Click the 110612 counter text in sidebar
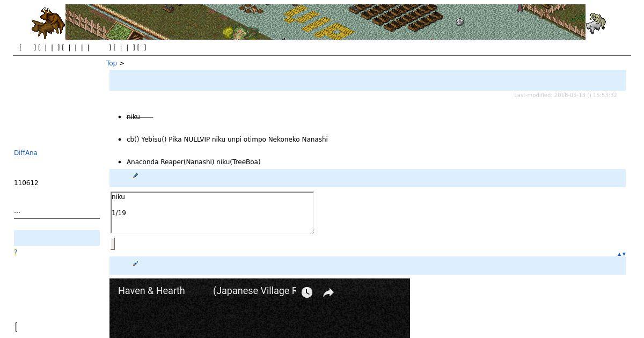The height and width of the screenshot is (338, 644). pos(26,183)
